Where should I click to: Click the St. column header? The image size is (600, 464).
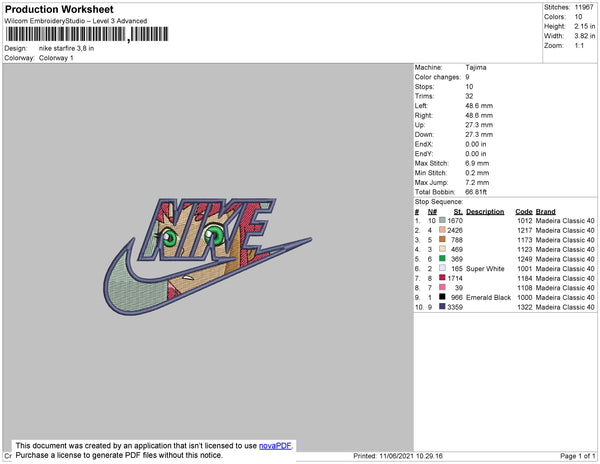(458, 212)
